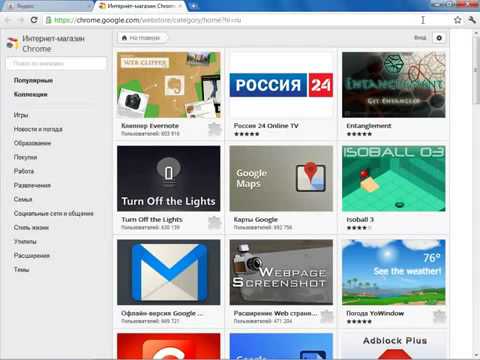The width and height of the screenshot is (480, 360).
Task: Click the address bar URL
Action: coord(147,20)
